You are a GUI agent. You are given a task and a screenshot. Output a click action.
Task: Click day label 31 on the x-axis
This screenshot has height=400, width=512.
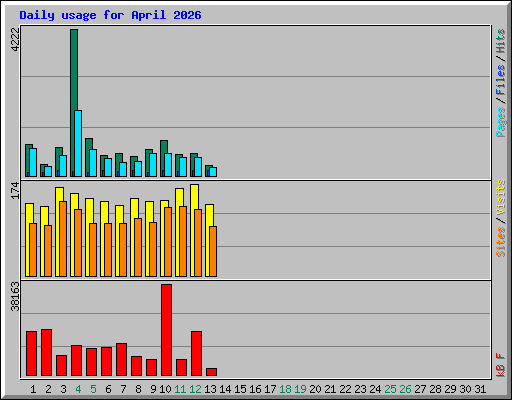pyautogui.click(x=480, y=389)
